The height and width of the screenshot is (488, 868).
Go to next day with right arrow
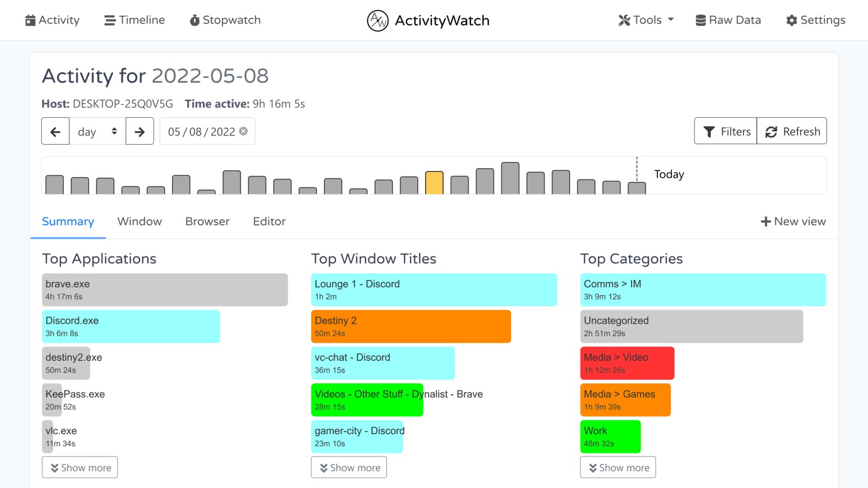tap(140, 131)
